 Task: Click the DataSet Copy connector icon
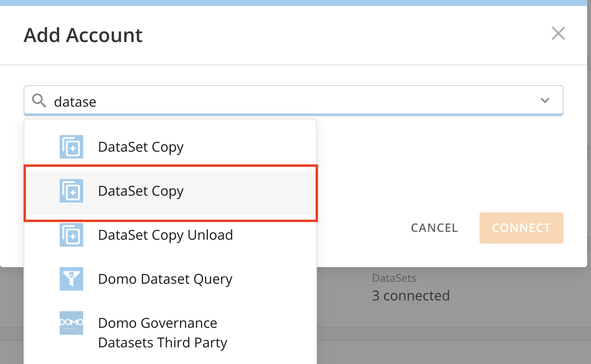[x=71, y=147]
